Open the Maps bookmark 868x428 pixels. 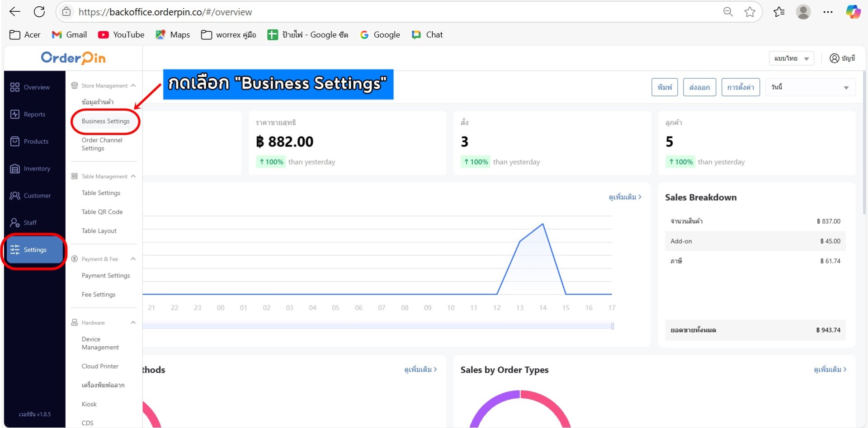pyautogui.click(x=173, y=35)
